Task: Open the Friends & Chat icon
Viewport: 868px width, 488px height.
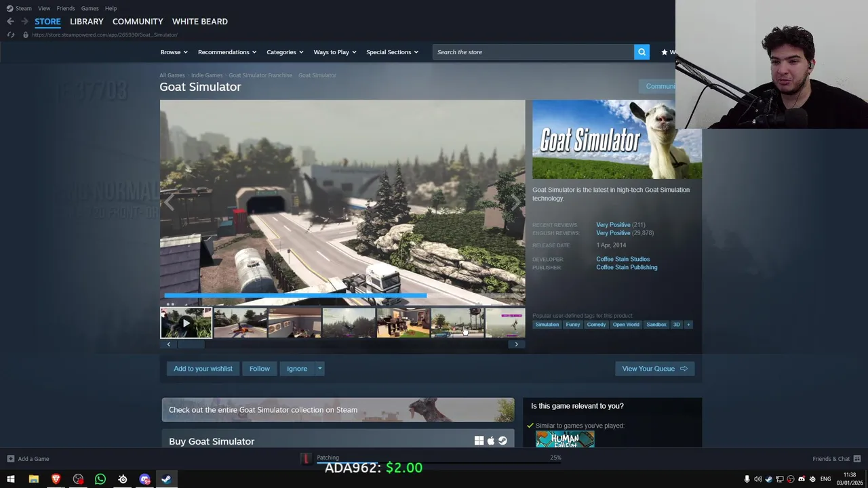Action: pyautogui.click(x=857, y=459)
